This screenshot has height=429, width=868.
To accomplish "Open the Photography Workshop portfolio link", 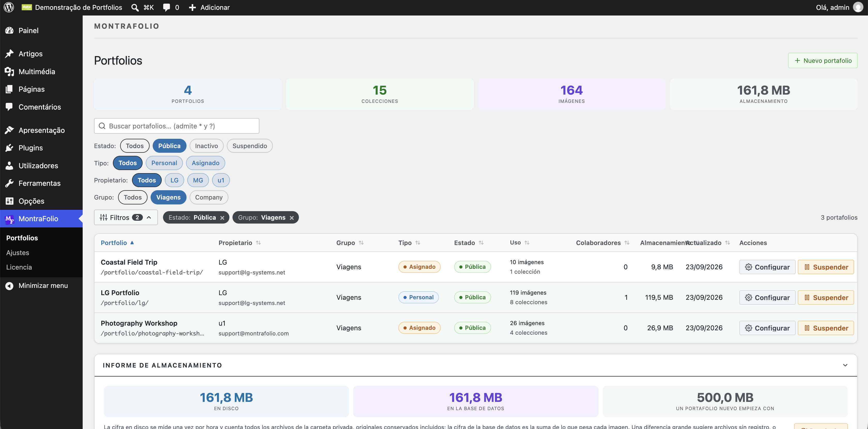I will pos(139,323).
